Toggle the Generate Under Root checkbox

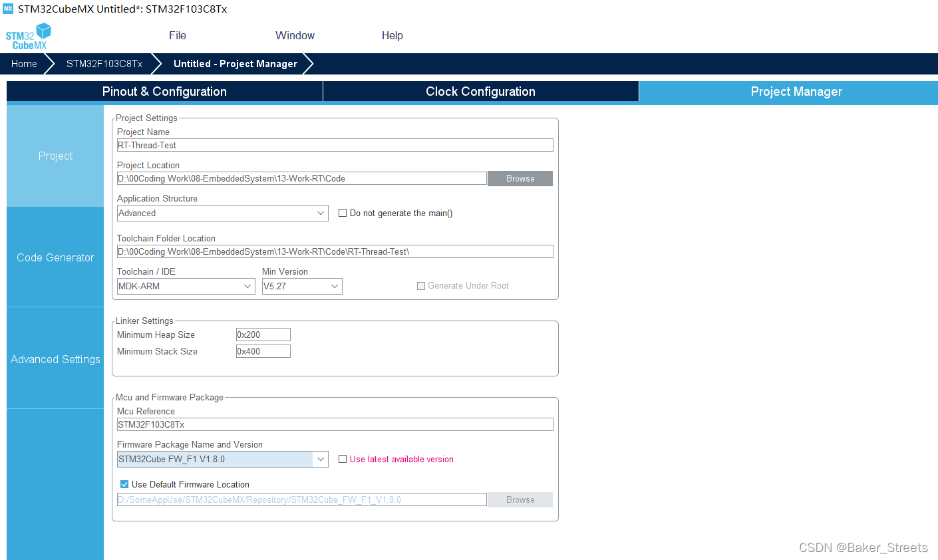(421, 286)
